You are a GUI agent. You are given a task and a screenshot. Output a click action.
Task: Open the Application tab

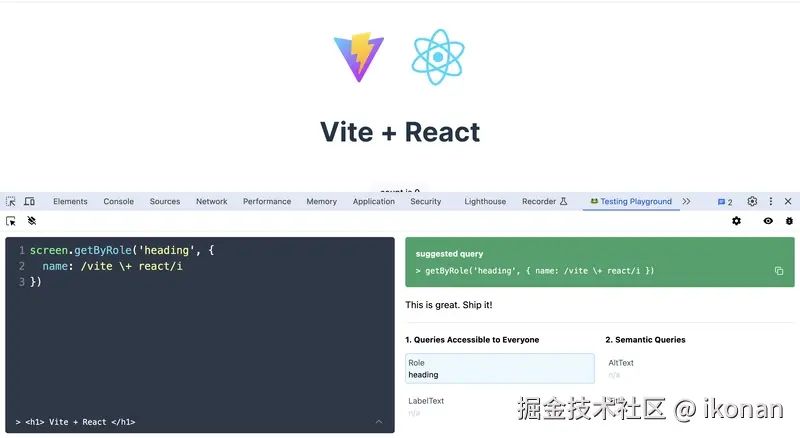pos(373,202)
